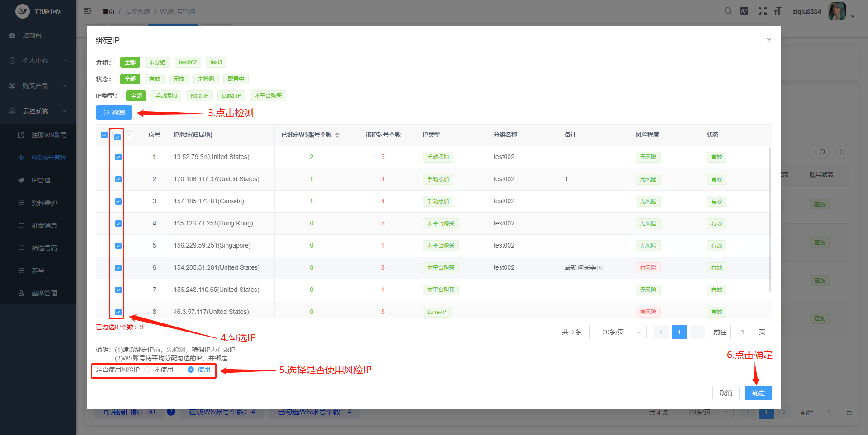Filter IP type by Luna-IP
Image resolution: width=868 pixels, height=435 pixels.
231,96
